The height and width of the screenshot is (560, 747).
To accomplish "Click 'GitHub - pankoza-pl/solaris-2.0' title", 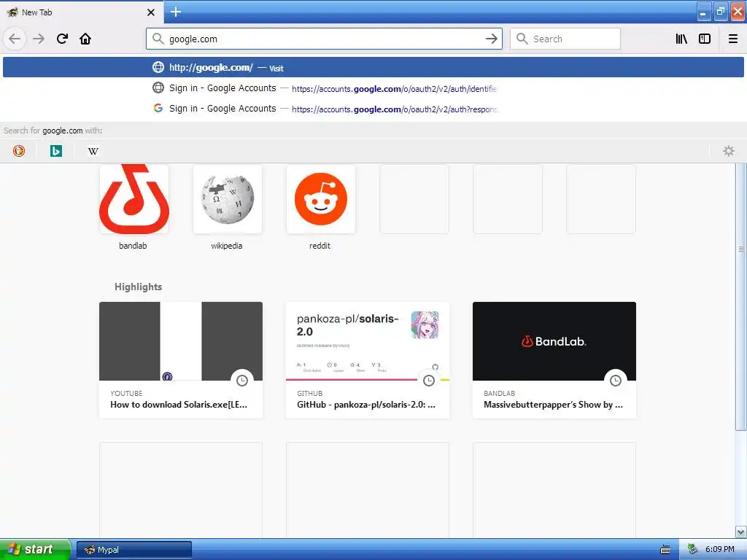I will 366,405.
